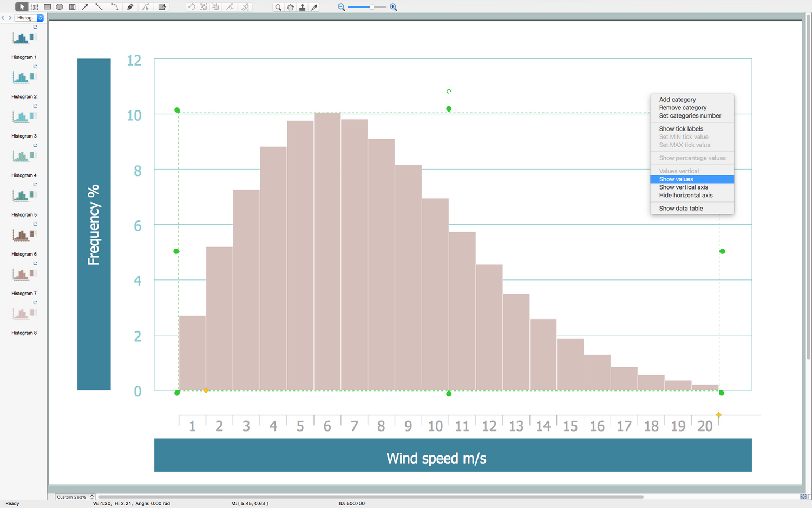Select the arc drawing tool
This screenshot has height=508, width=812.
[114, 7]
